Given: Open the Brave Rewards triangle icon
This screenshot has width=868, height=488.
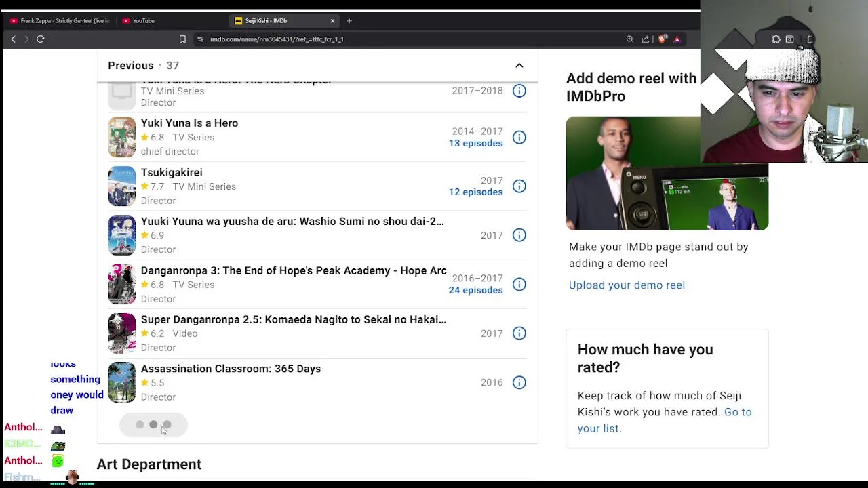Looking at the screenshot, I should (677, 39).
